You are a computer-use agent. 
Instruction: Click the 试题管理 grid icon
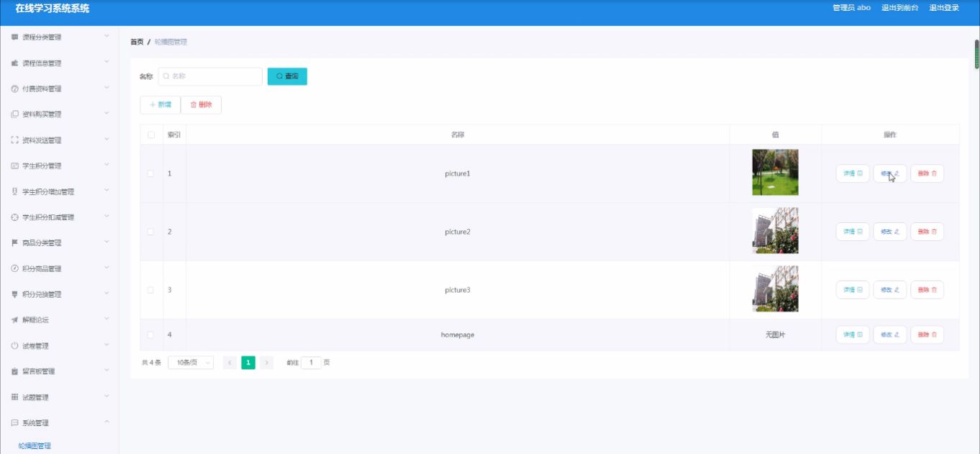tap(14, 397)
